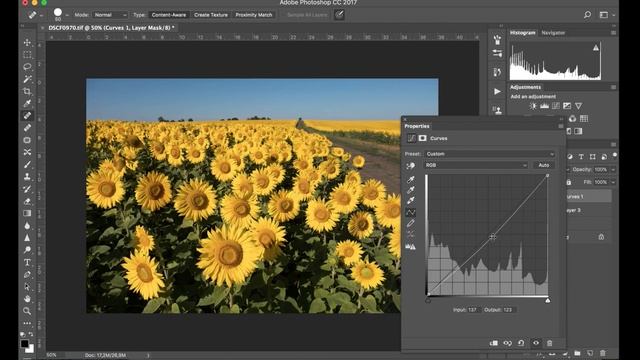This screenshot has width=640, height=360.
Task: Click the foreground black color swatch
Action: point(24,343)
